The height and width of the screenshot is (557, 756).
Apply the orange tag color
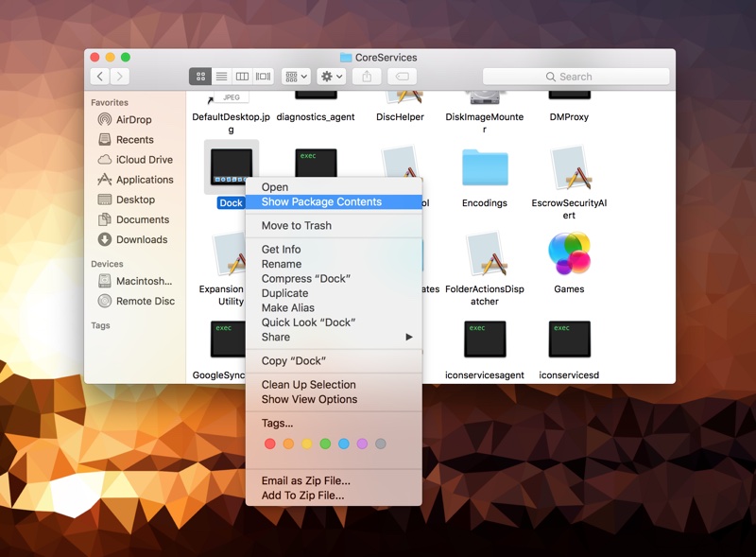[288, 444]
